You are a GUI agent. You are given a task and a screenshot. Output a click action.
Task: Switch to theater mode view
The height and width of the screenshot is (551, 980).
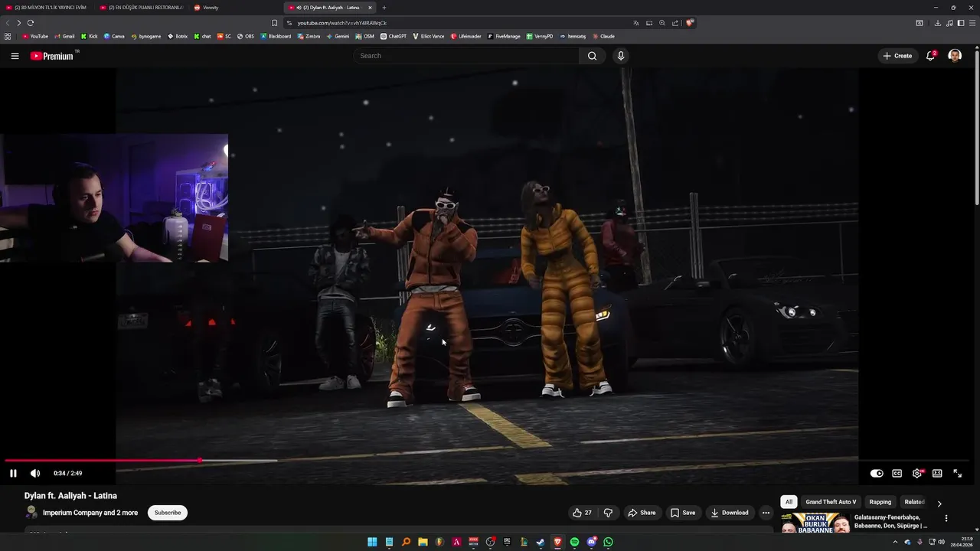(x=937, y=473)
